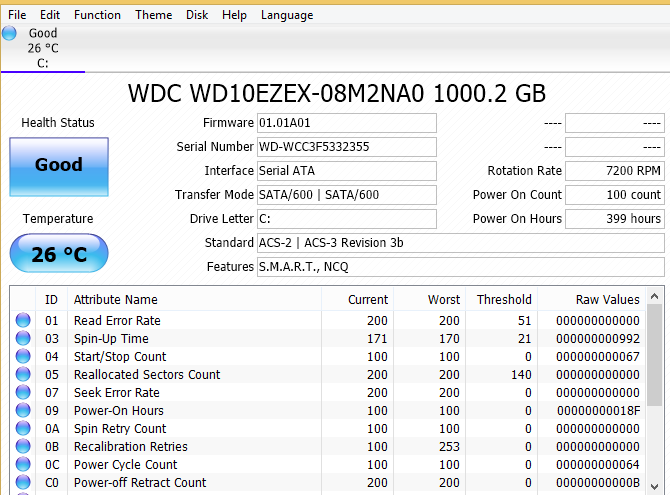Click the Raw Values column header

(607, 299)
